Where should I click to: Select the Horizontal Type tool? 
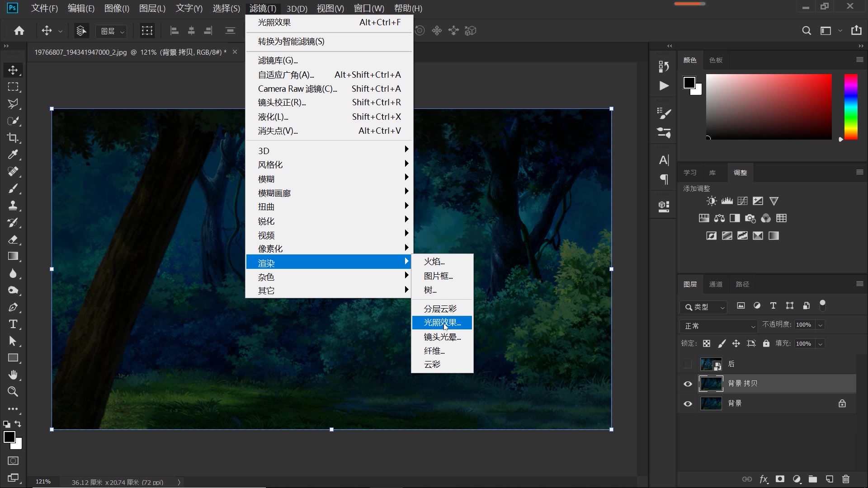[x=13, y=324]
